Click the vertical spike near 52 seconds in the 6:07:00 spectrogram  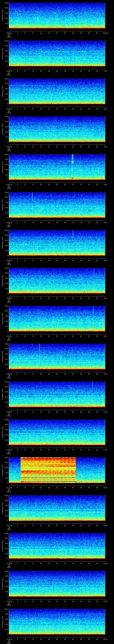(93, 310)
